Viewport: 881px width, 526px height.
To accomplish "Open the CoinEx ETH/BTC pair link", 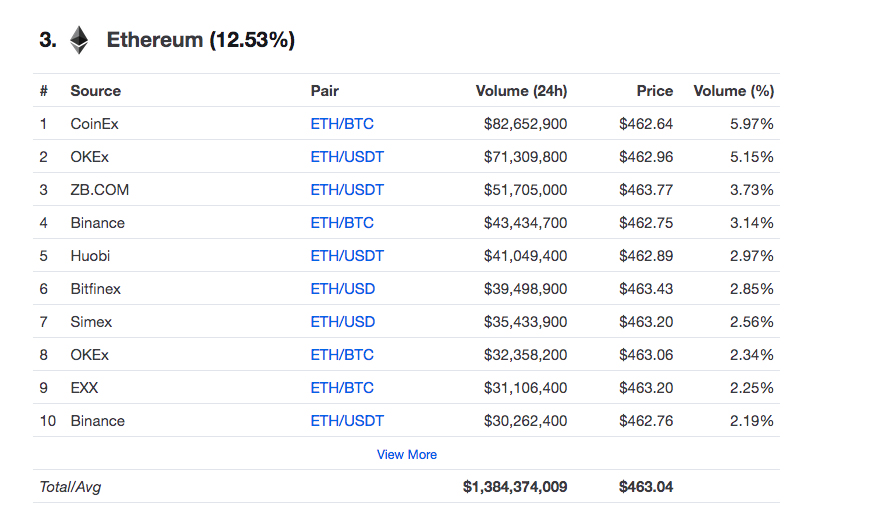I will tap(342, 124).
